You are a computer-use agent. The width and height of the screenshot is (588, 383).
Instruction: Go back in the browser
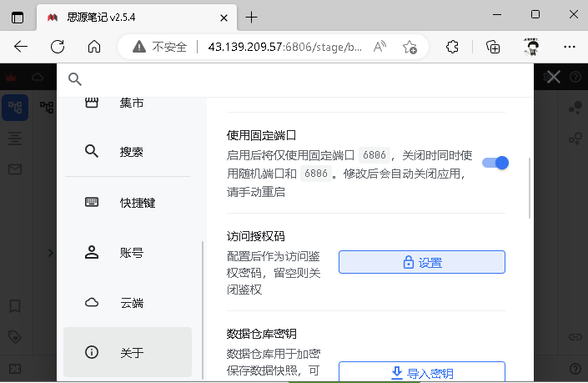21,47
